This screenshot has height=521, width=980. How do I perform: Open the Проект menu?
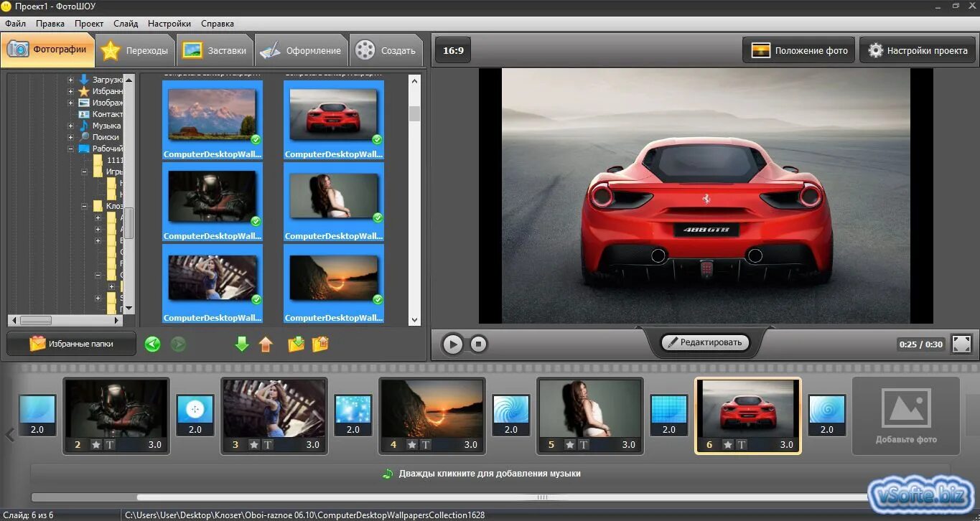point(89,24)
